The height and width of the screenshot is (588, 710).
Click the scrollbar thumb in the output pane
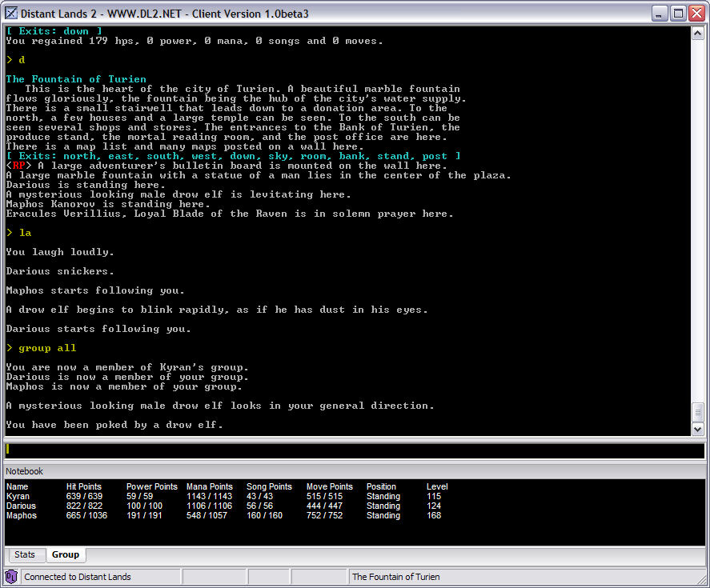pyautogui.click(x=696, y=412)
